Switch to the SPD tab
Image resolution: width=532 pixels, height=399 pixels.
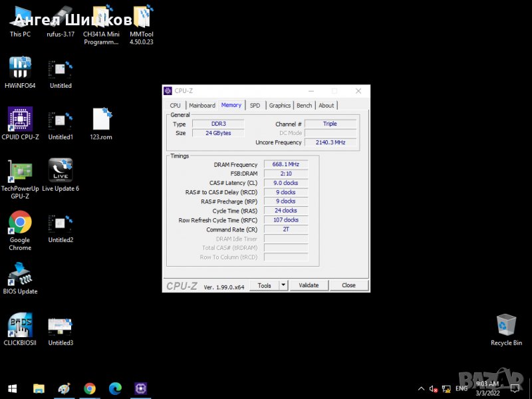click(255, 105)
